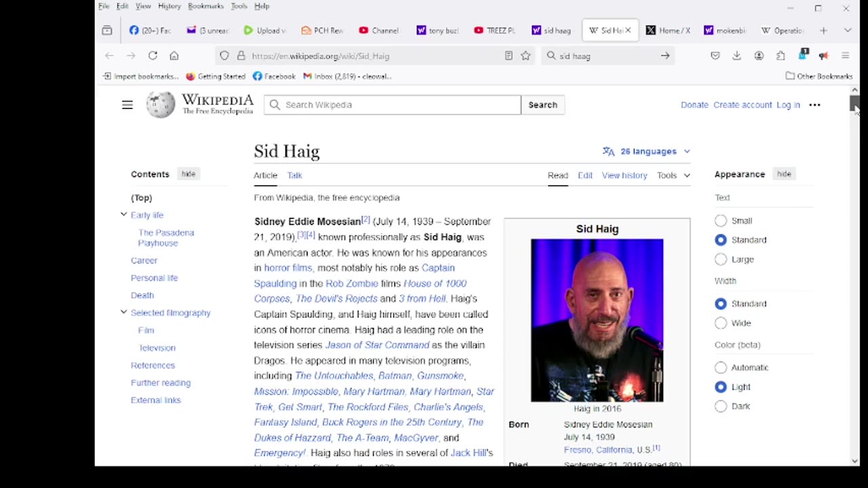
Task: Open Wikipedia personal tools ellipsis menu
Action: point(814,105)
